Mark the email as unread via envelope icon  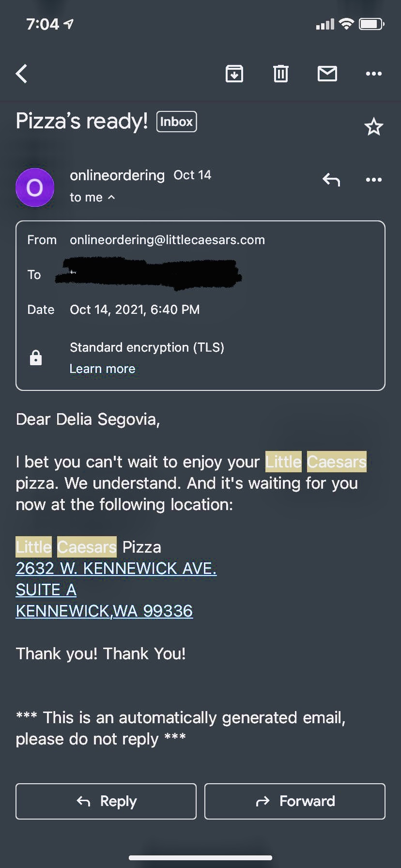(x=327, y=74)
